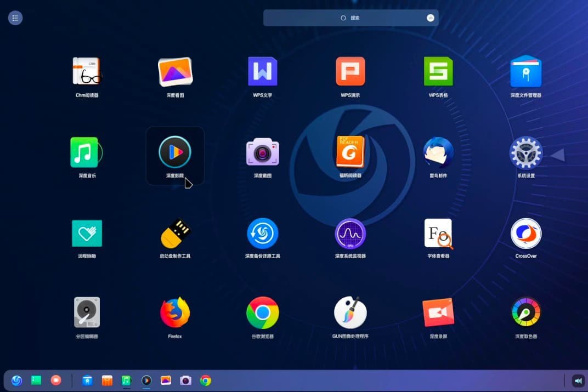Image resolution: width=588 pixels, height=392 pixels.
Task: Open the volume control in dock tray
Action: (579, 380)
